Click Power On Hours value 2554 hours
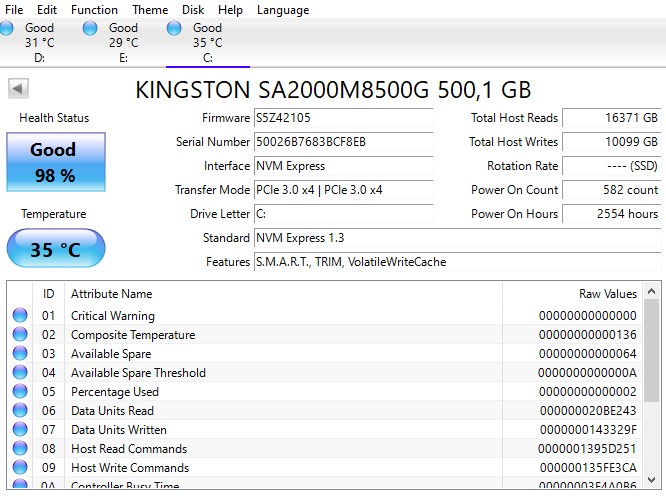This screenshot has width=666, height=498. tap(612, 214)
